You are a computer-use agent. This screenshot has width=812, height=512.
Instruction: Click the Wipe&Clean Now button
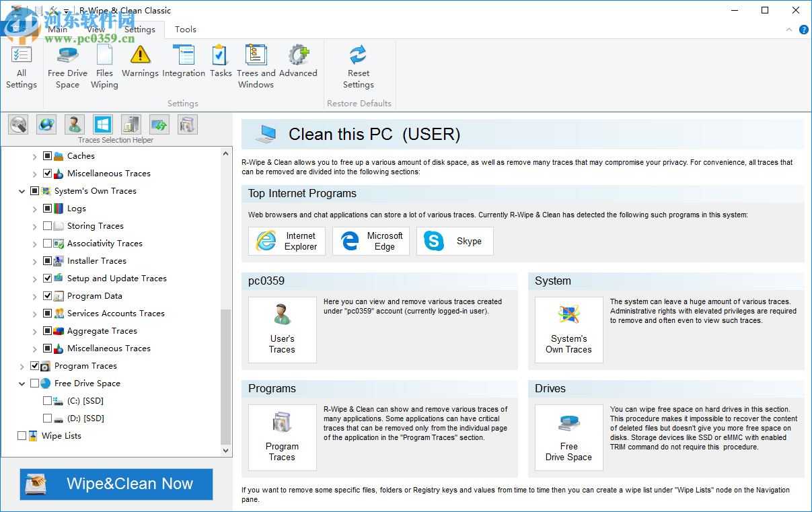tap(116, 484)
